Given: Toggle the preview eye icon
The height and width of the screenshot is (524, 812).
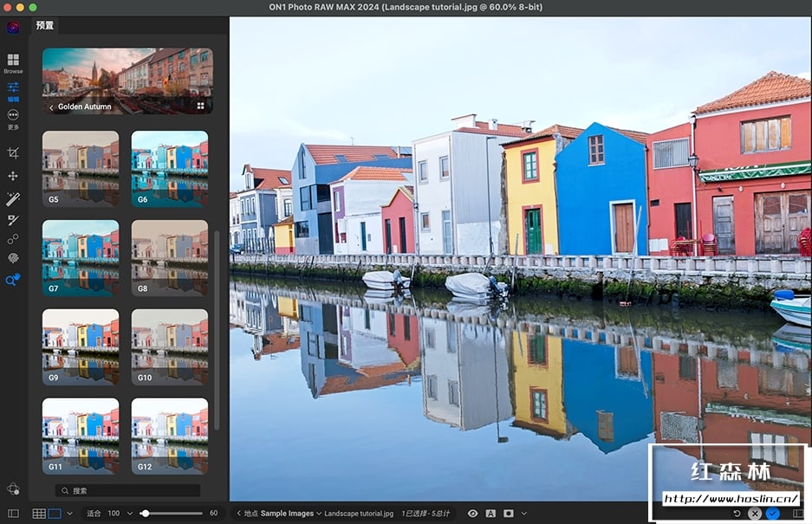Looking at the screenshot, I should pos(472,514).
